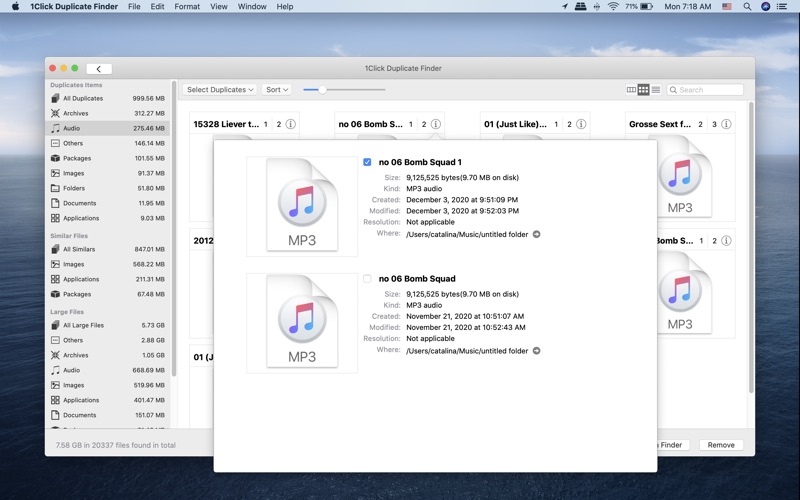Click the Documents 11.95 MB icon
This screenshot has height=500, width=800.
coord(55,203)
